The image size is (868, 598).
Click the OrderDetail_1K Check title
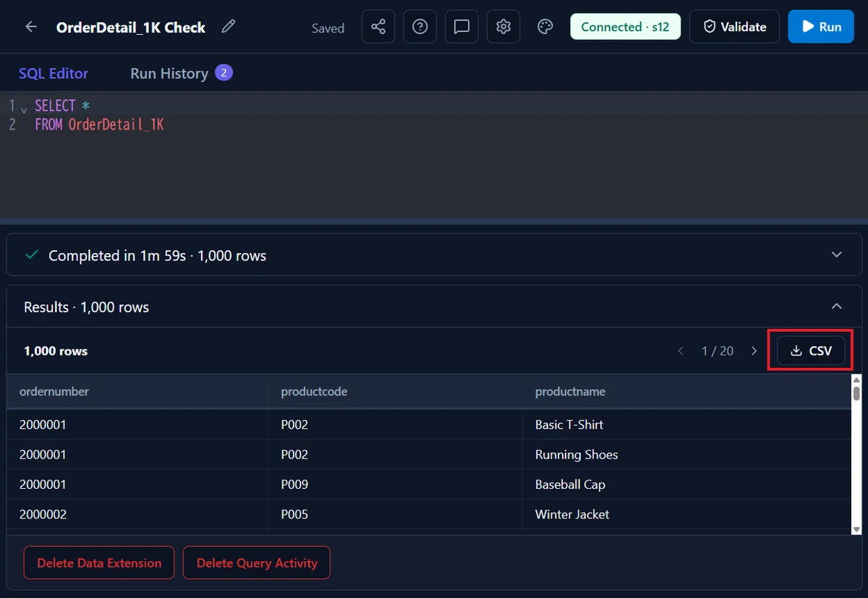[131, 27]
